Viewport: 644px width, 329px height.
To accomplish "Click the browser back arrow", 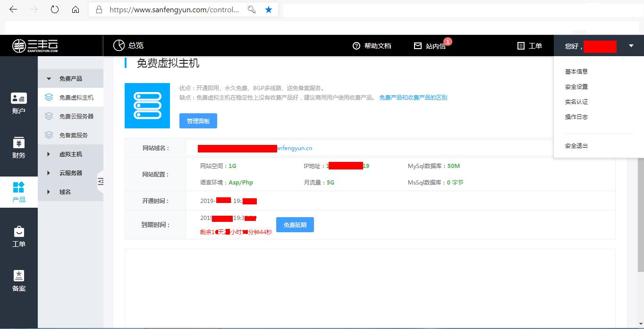I will [13, 9].
